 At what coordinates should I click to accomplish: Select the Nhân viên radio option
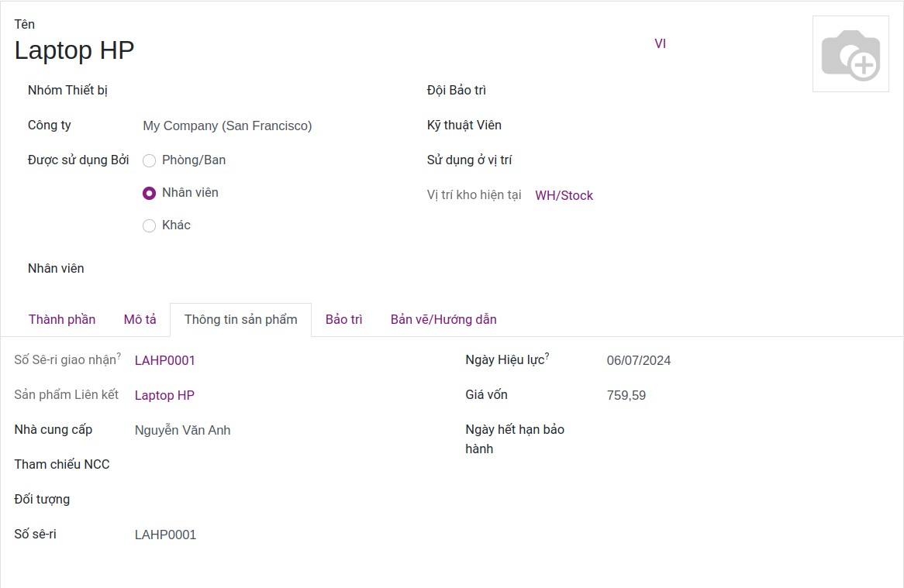[150, 194]
